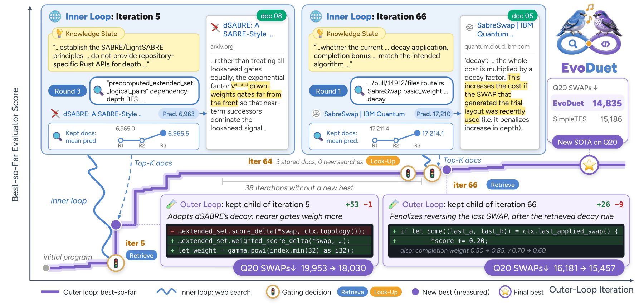Screen dimensions: 644x304
Task: Click the magnifier icon in the Round 1 query box
Action: (359, 91)
